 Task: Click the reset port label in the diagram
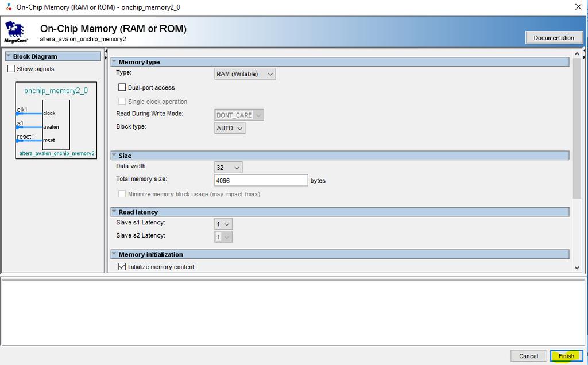[x=49, y=141]
